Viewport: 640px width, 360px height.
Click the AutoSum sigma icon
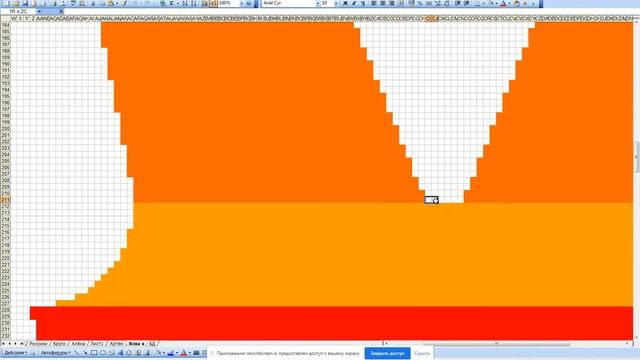pyautogui.click(x=172, y=3)
